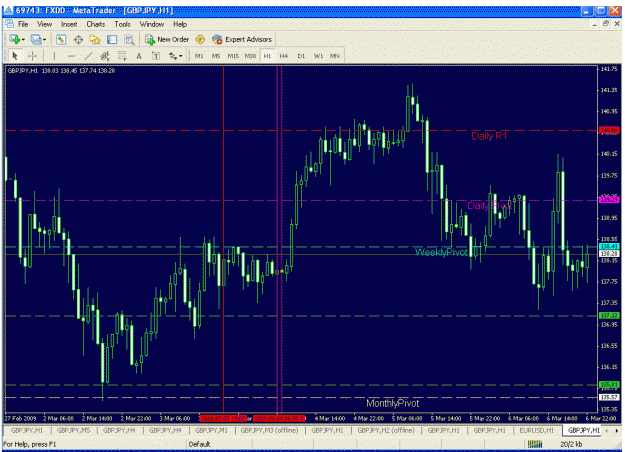Open the Window menu
The image size is (625, 452).
pyautogui.click(x=152, y=24)
